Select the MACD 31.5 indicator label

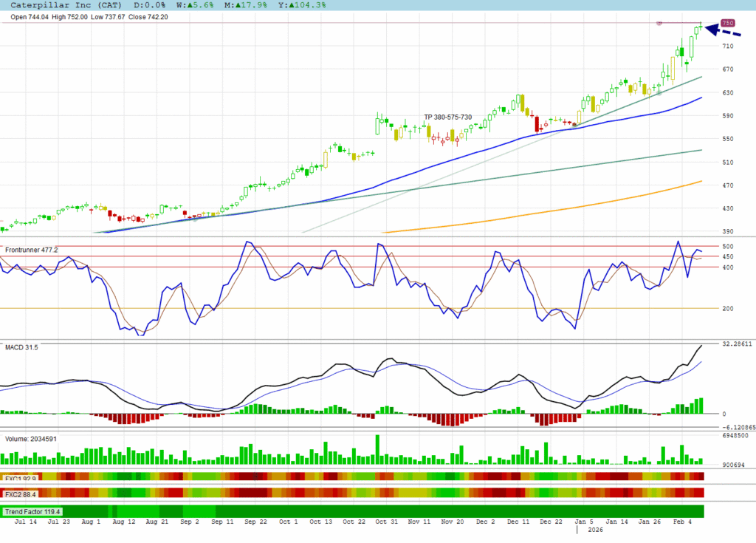point(21,346)
